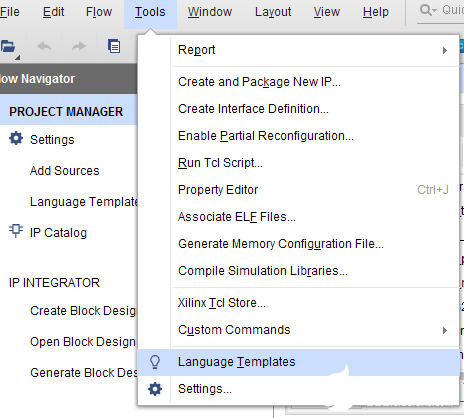Click the Quick Access search magnifier icon

coord(427,10)
